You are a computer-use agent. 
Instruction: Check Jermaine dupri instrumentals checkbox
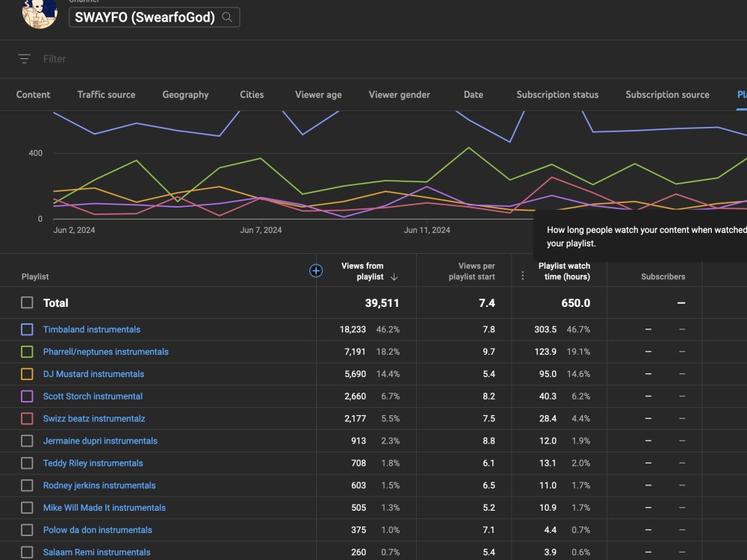pos(27,441)
